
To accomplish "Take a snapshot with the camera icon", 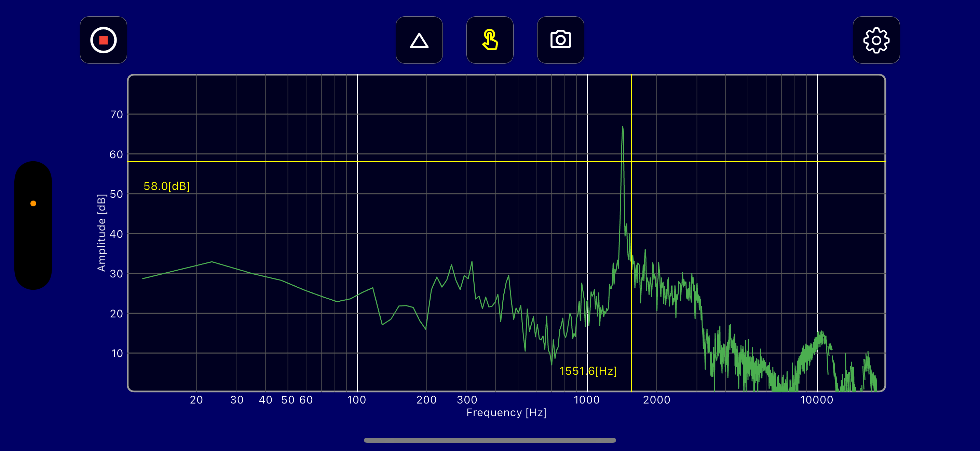I will click(560, 40).
